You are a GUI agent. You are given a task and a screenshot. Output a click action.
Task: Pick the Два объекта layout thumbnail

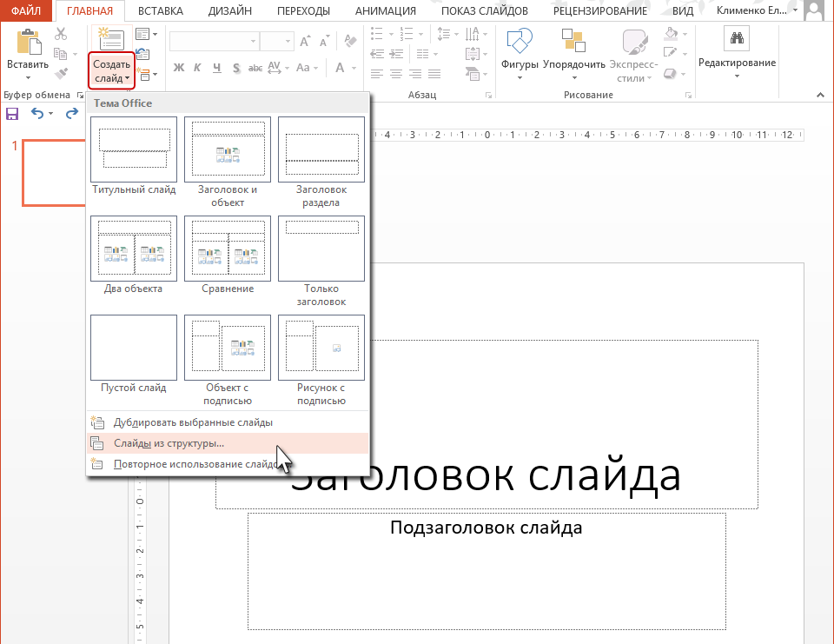tap(134, 249)
